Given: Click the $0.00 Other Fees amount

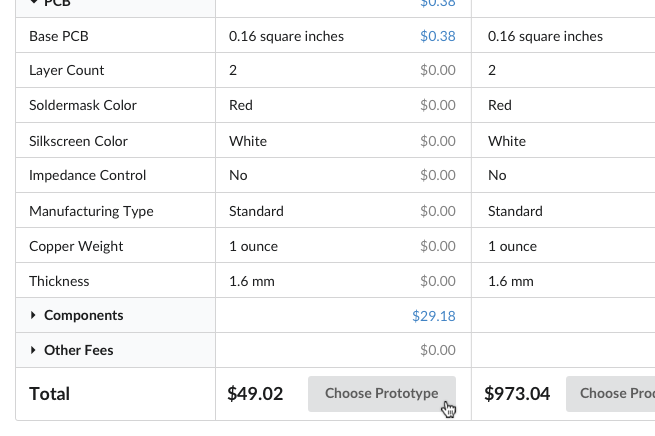Looking at the screenshot, I should point(438,350).
